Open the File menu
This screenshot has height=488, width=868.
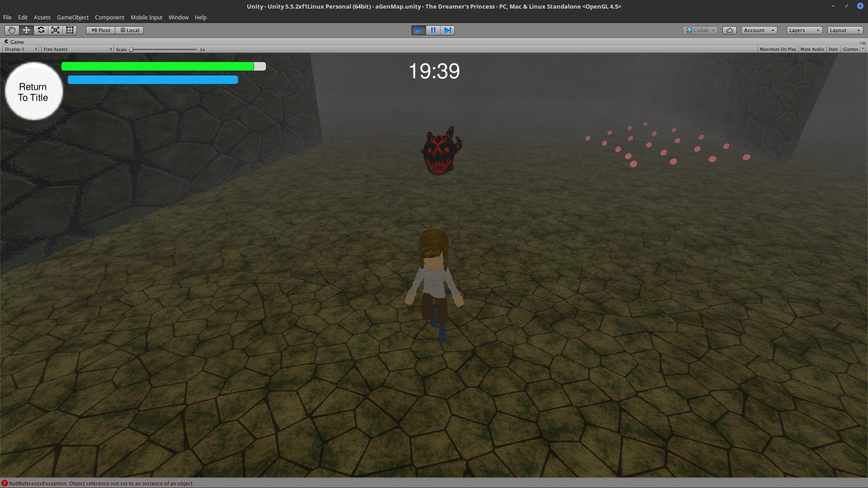pos(7,18)
